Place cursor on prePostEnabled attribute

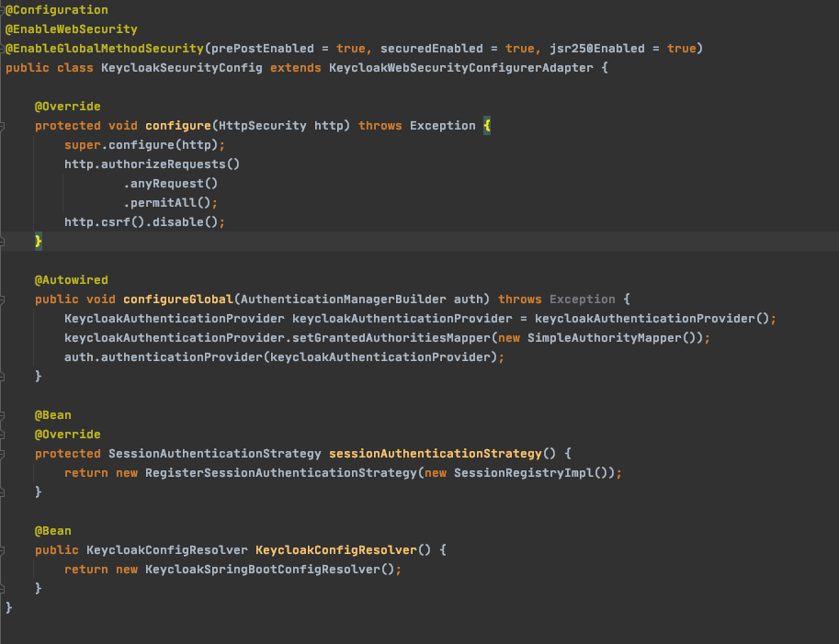(x=263, y=49)
